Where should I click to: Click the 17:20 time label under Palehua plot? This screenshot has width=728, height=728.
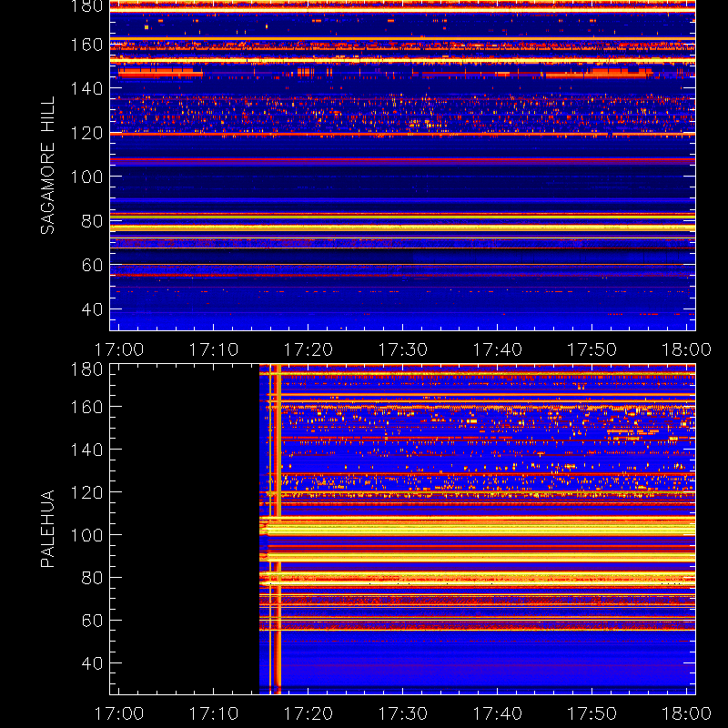point(308,713)
